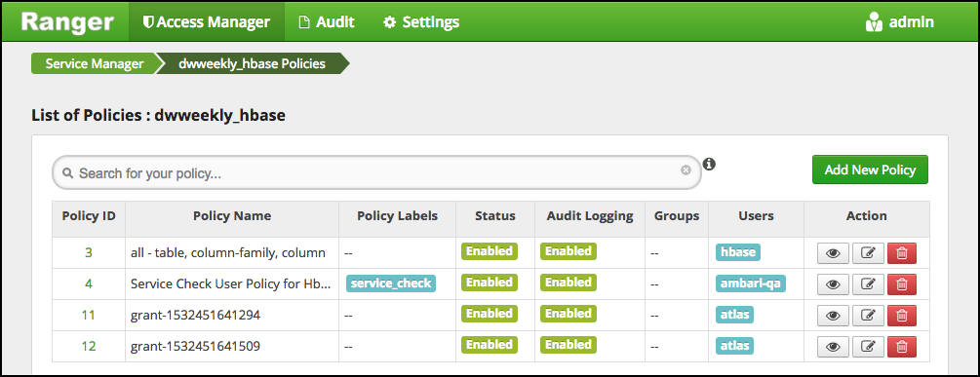The width and height of the screenshot is (980, 377).
Task: Clear the policy search field
Action: (x=686, y=170)
